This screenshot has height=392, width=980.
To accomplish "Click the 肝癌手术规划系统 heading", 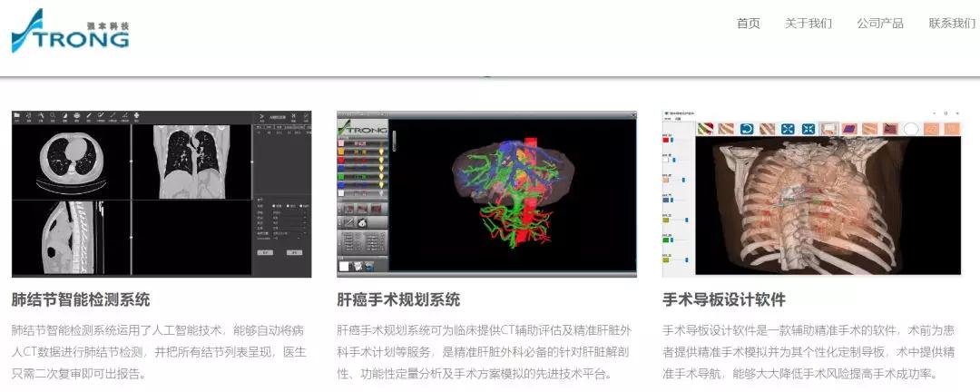I will 398,299.
